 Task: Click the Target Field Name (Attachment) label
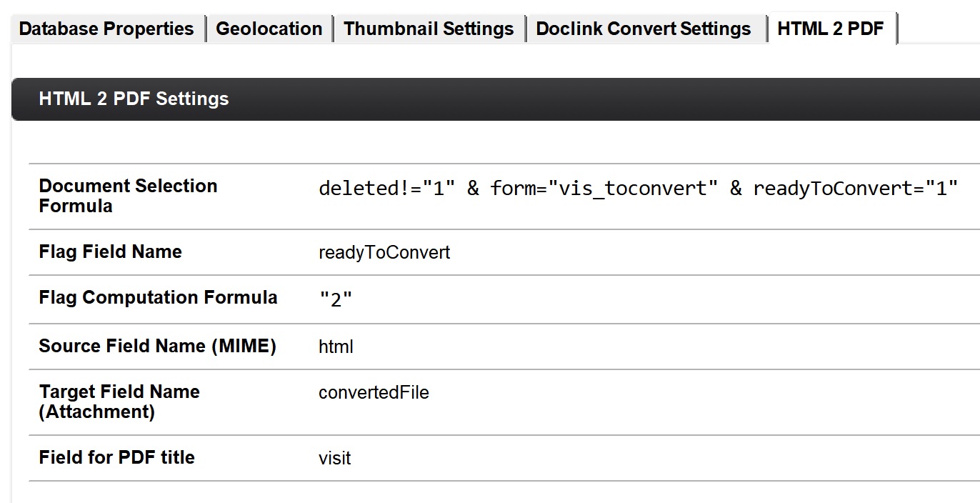click(119, 402)
